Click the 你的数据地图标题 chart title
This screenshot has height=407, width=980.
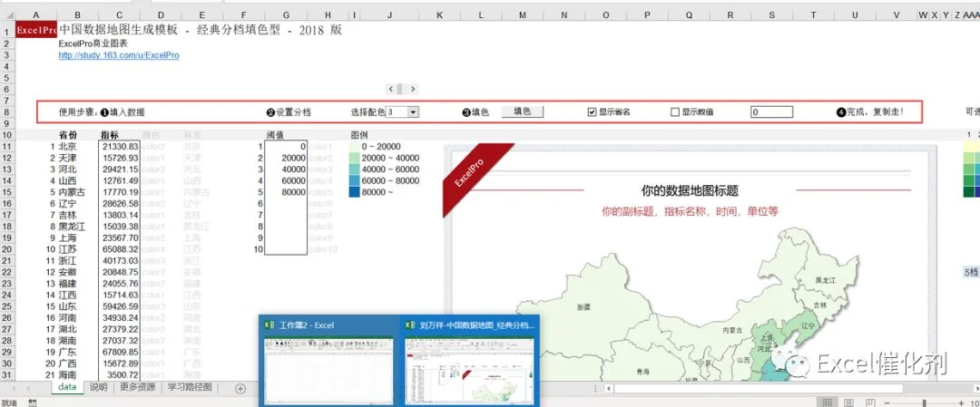tap(690, 190)
